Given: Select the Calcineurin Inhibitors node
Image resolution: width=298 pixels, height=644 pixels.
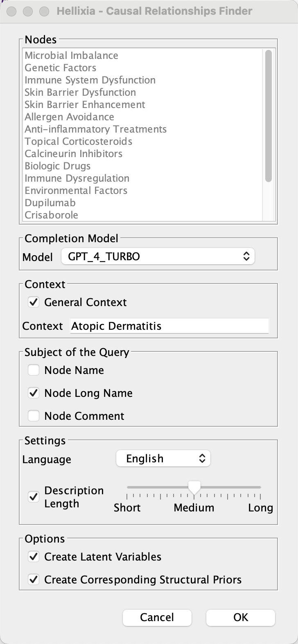Looking at the screenshot, I should tap(73, 154).
